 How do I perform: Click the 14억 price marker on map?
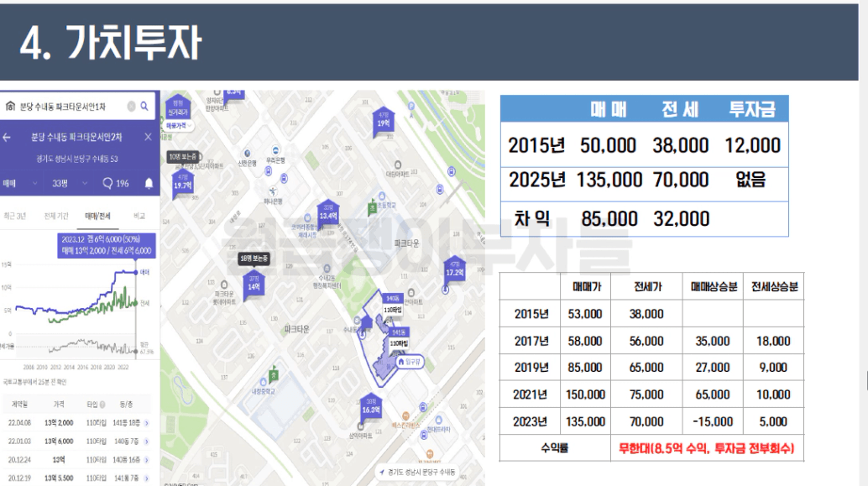coord(254,284)
